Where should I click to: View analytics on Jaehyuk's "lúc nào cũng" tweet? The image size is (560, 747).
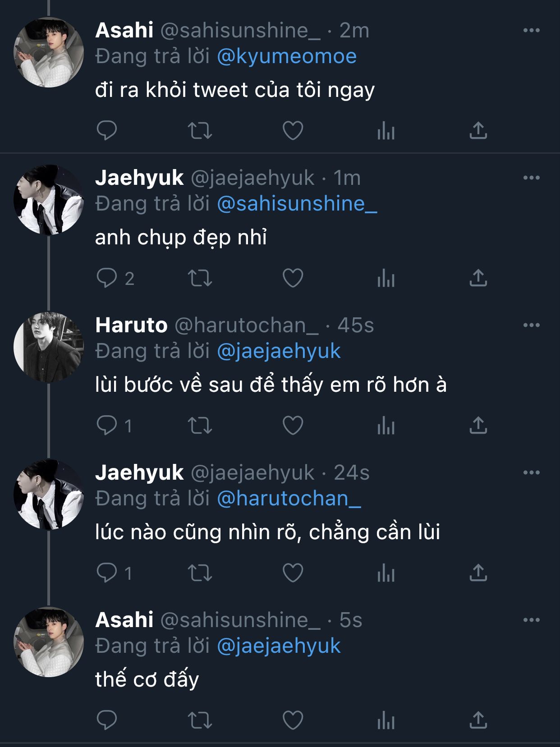(x=386, y=573)
